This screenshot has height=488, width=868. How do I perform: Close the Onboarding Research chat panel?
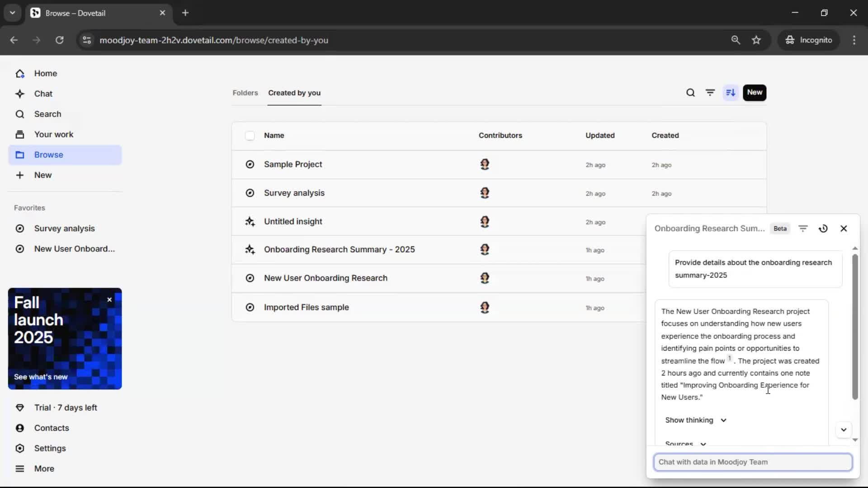pyautogui.click(x=844, y=229)
